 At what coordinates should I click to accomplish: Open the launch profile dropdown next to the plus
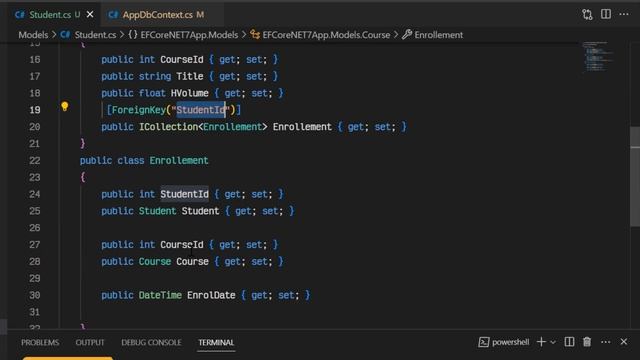[553, 342]
